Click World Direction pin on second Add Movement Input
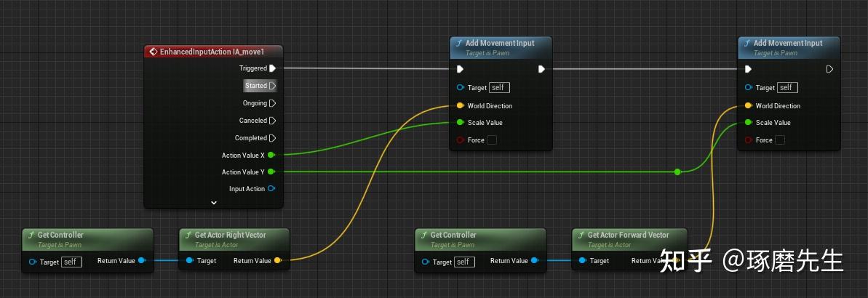868x298 pixels. point(749,105)
